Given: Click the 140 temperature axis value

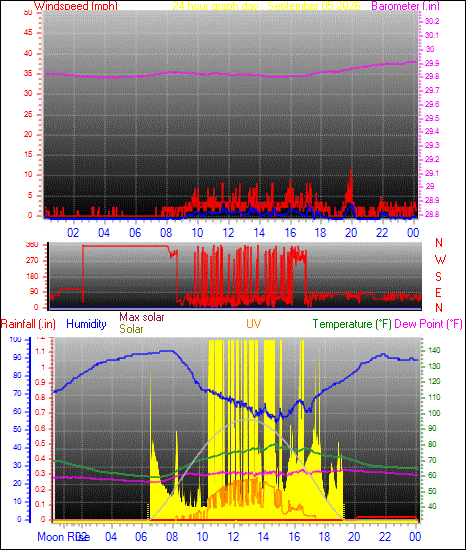Looking at the screenshot, I should click(434, 350).
